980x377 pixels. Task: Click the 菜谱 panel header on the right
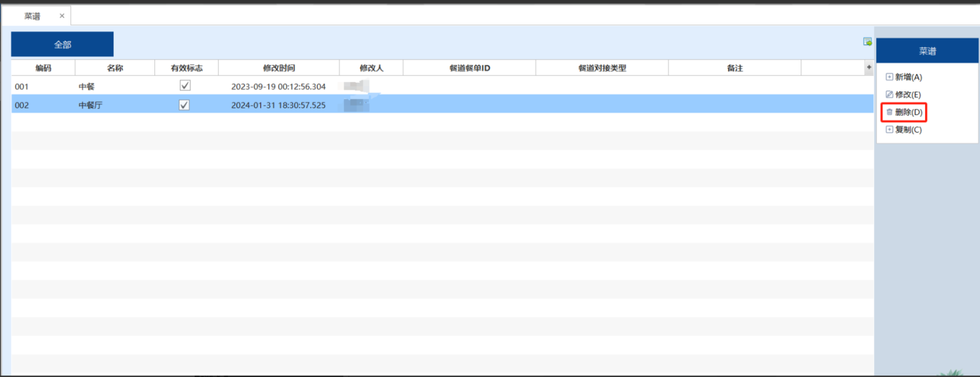927,51
